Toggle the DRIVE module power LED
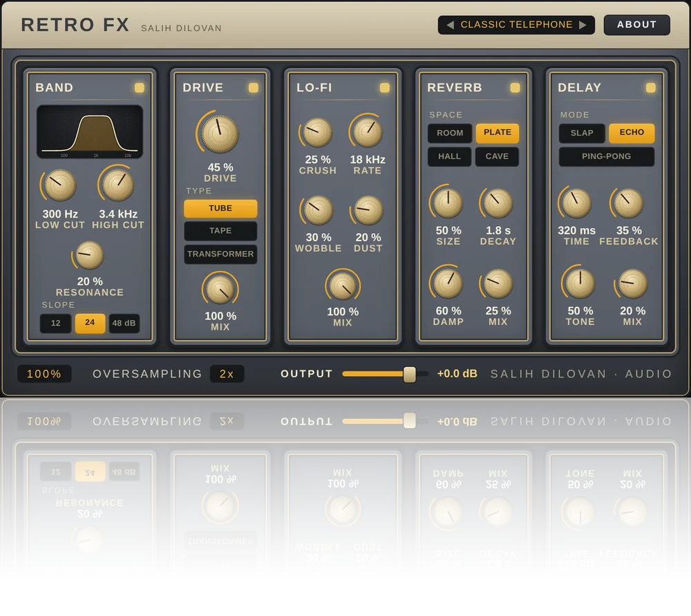The height and width of the screenshot is (616, 691). [254, 88]
